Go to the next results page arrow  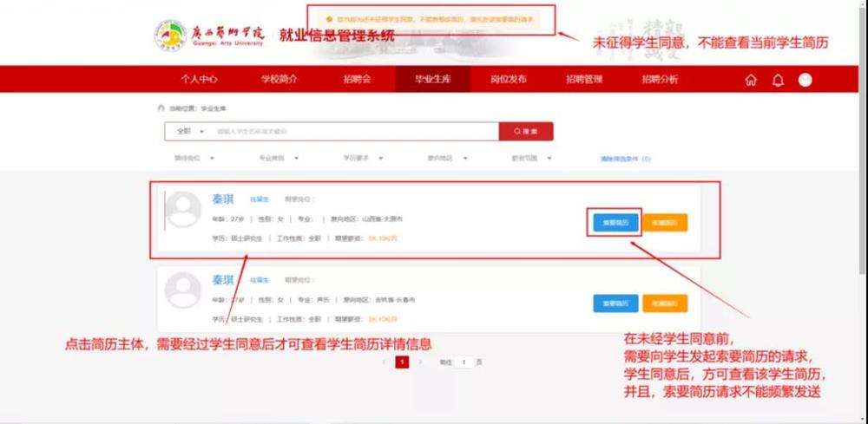tap(421, 362)
